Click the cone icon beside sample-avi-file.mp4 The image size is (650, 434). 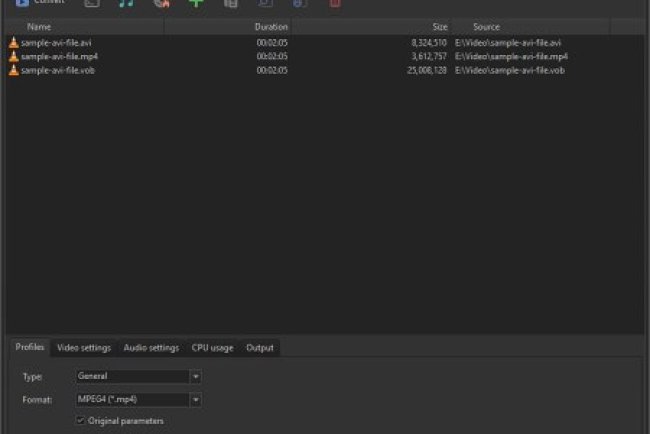coord(14,56)
